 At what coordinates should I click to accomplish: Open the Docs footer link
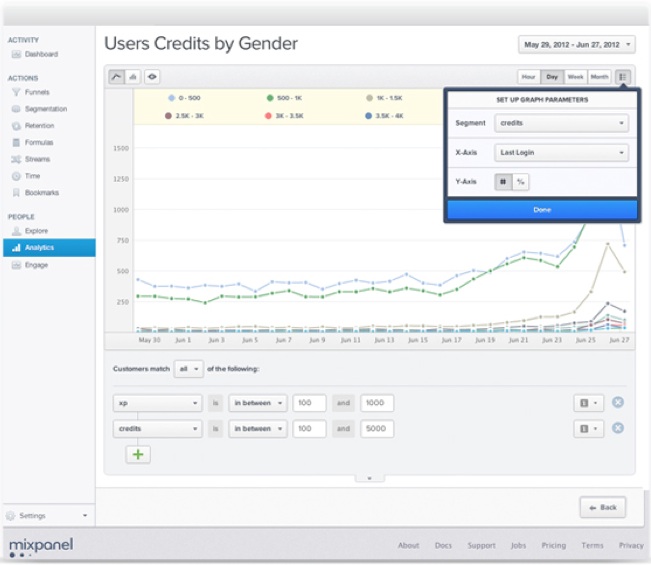443,545
